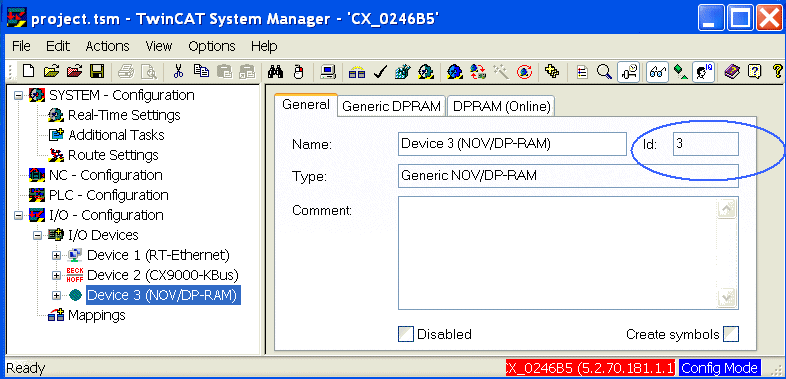Image resolution: width=786 pixels, height=379 pixels.
Task: Expand Device 2 (CX9000-KBus) node
Action: point(56,275)
